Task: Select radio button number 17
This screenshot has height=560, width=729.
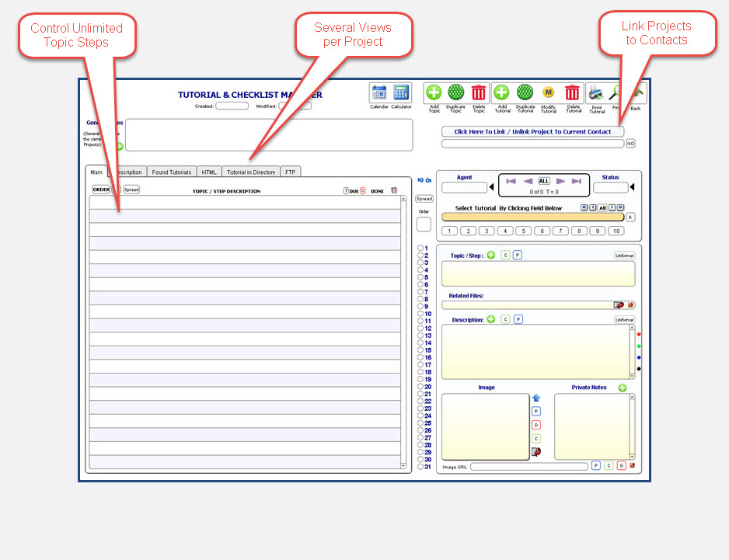Action: [x=420, y=365]
